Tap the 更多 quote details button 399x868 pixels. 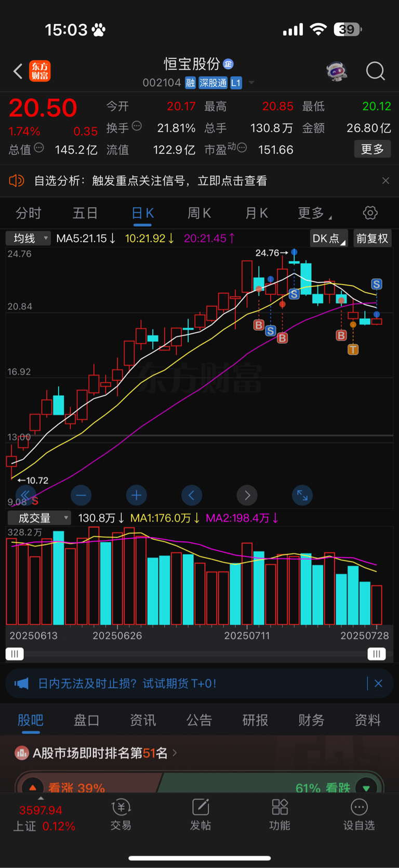pyautogui.click(x=372, y=149)
